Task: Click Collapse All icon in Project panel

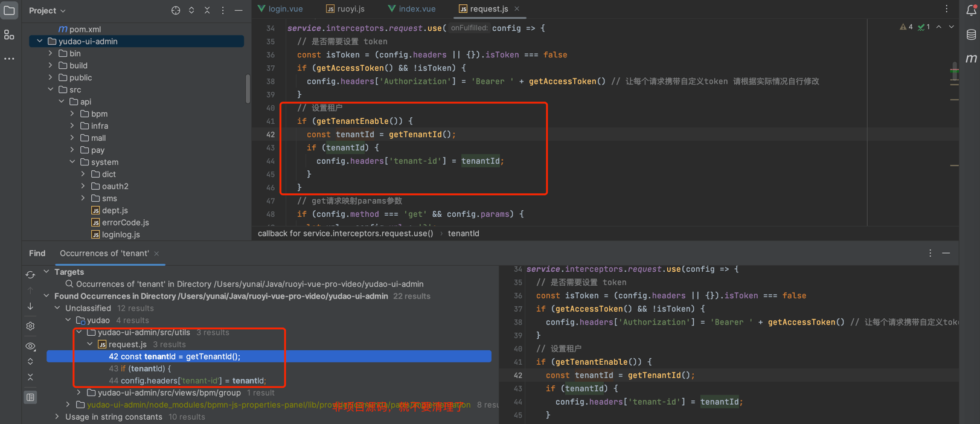Action: (207, 10)
